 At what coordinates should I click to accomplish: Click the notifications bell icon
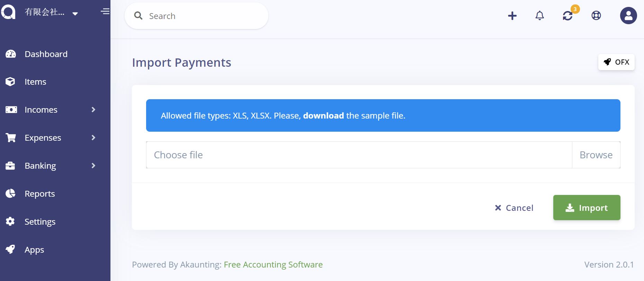tap(539, 16)
